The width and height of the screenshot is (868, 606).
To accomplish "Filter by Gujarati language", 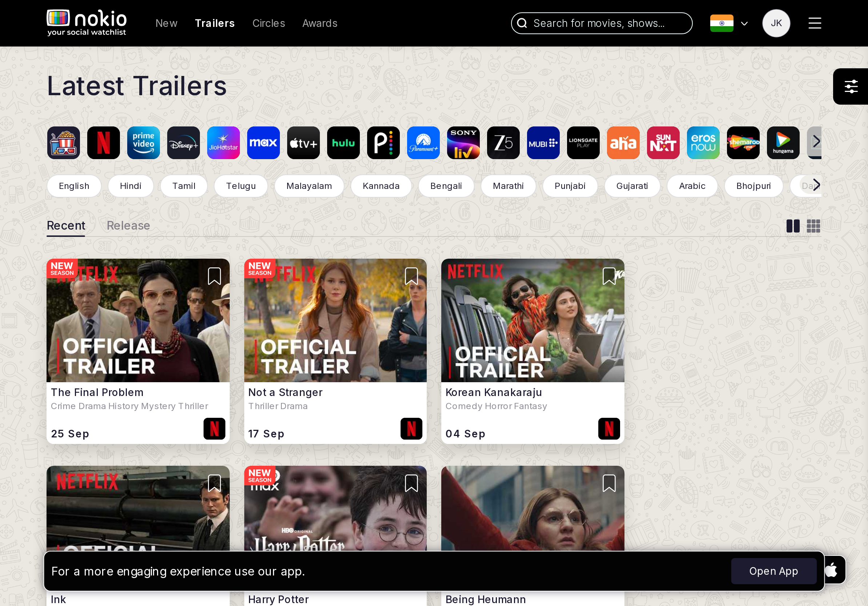I will point(632,186).
